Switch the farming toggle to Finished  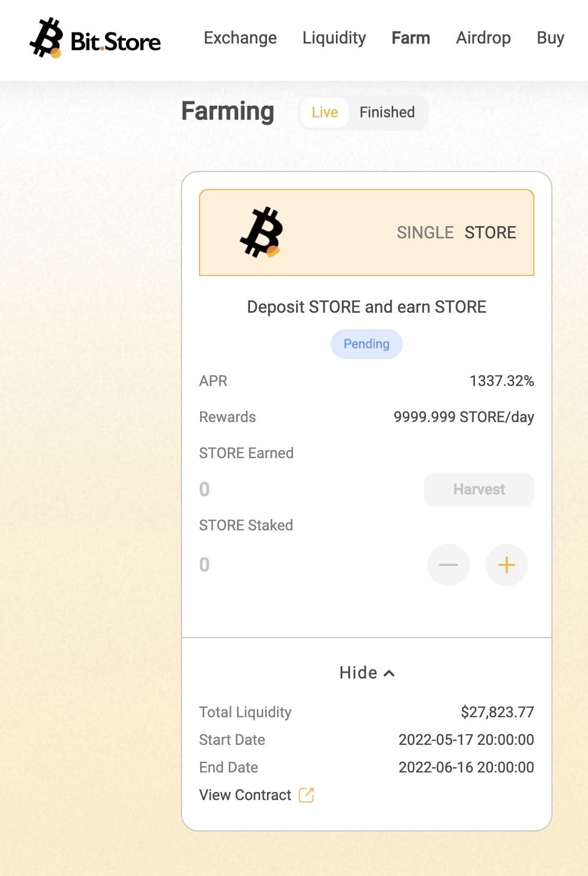387,113
